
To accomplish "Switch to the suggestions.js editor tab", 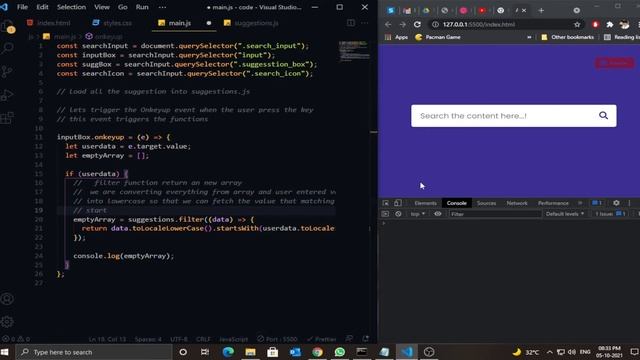I will click(251, 23).
